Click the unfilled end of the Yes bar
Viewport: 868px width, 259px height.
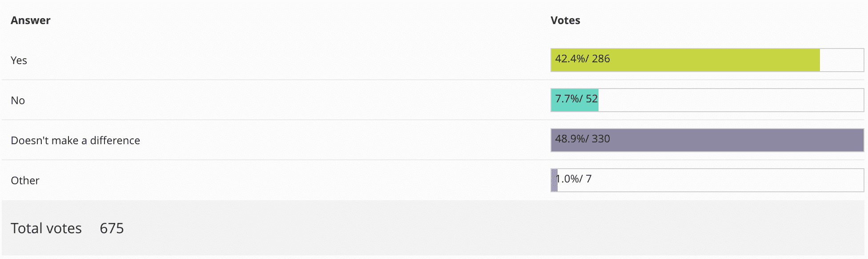pos(841,60)
